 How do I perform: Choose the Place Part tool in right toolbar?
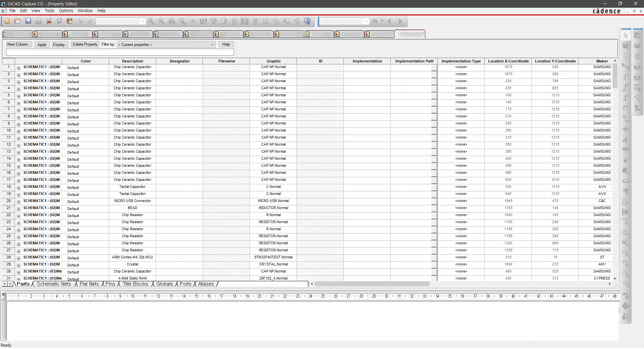pyautogui.click(x=626, y=46)
